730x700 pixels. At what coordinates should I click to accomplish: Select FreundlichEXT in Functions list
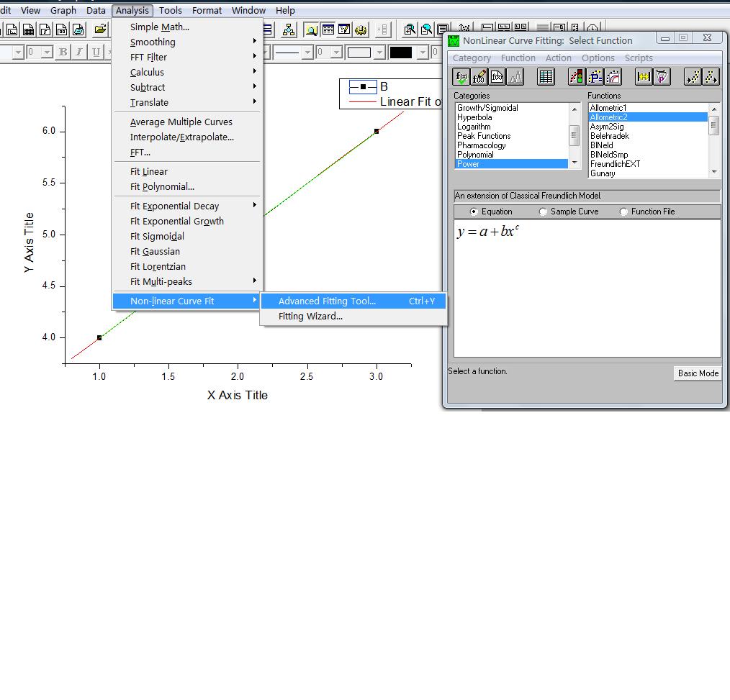(x=648, y=164)
